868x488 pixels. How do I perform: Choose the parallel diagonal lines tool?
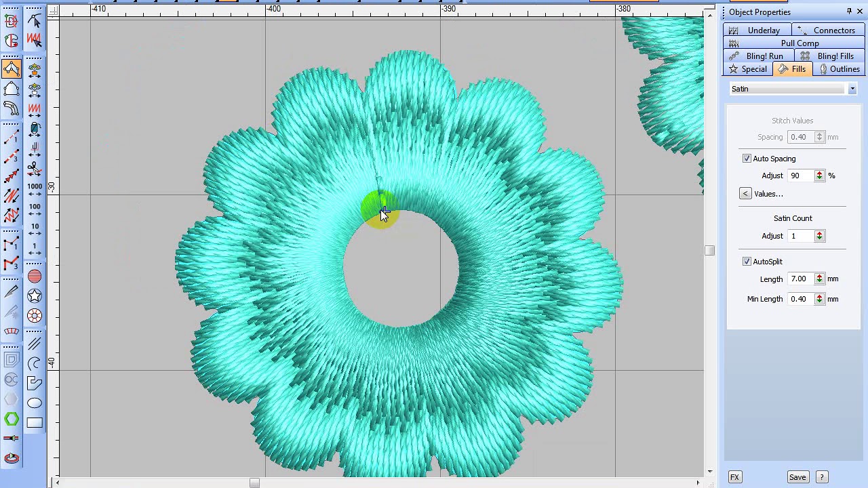[x=35, y=344]
